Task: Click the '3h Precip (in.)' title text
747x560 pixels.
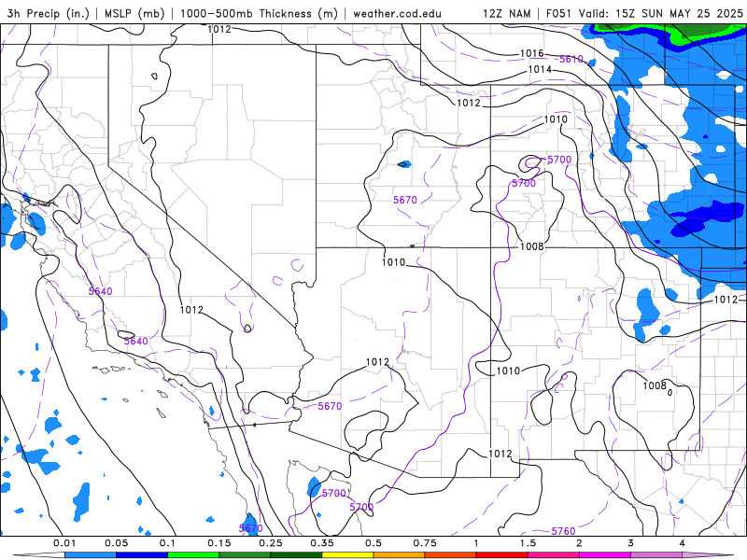Action: point(49,13)
